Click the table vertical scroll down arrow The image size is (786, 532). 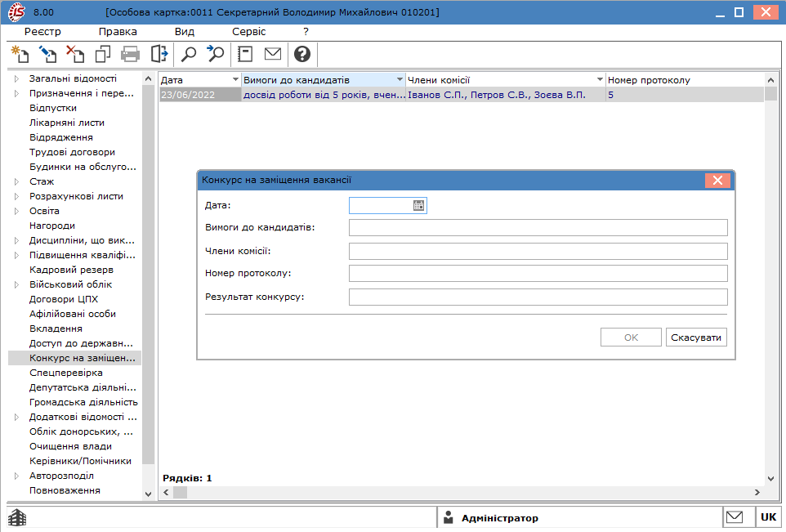click(x=771, y=479)
